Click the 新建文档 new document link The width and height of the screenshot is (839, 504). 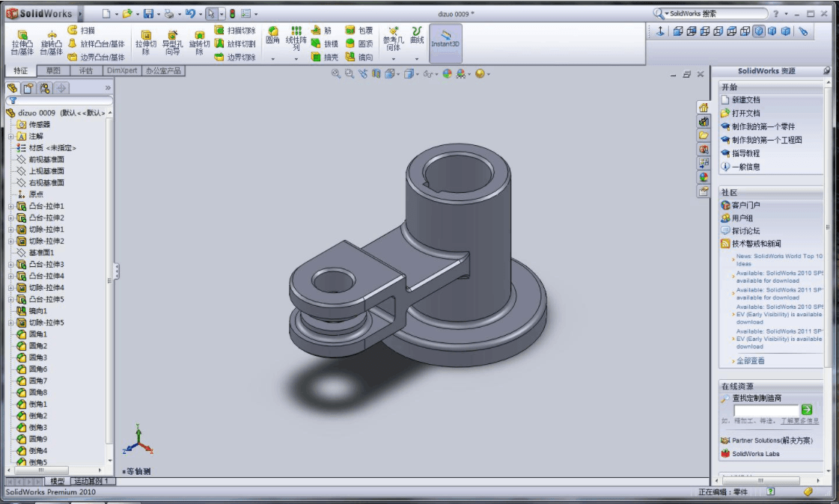[x=745, y=100]
